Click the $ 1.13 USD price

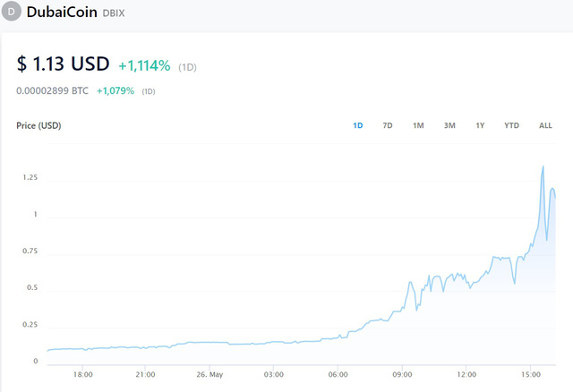click(63, 64)
